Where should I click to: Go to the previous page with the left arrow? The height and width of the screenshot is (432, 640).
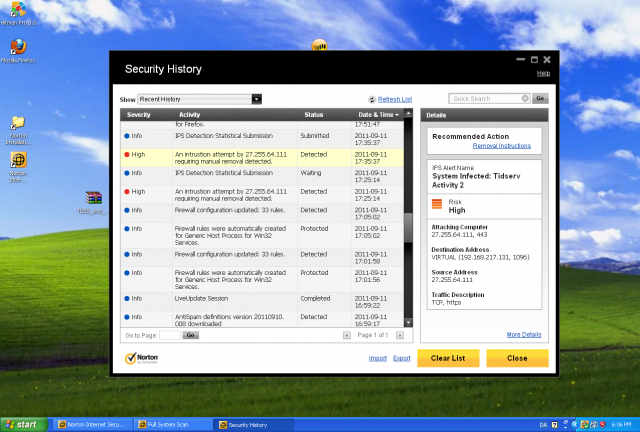coord(347,335)
